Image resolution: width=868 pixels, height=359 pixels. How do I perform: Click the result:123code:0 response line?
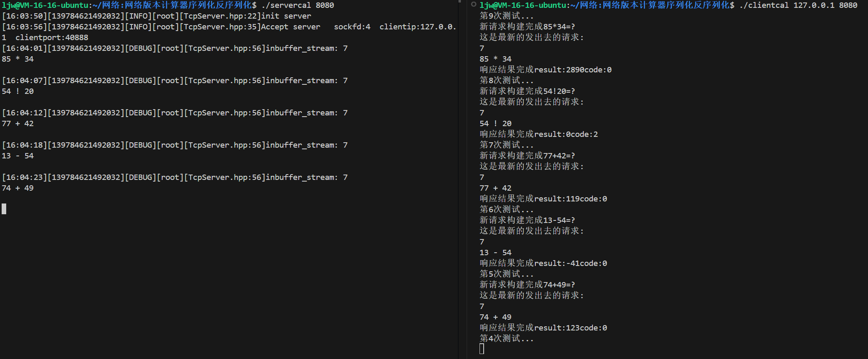point(543,328)
